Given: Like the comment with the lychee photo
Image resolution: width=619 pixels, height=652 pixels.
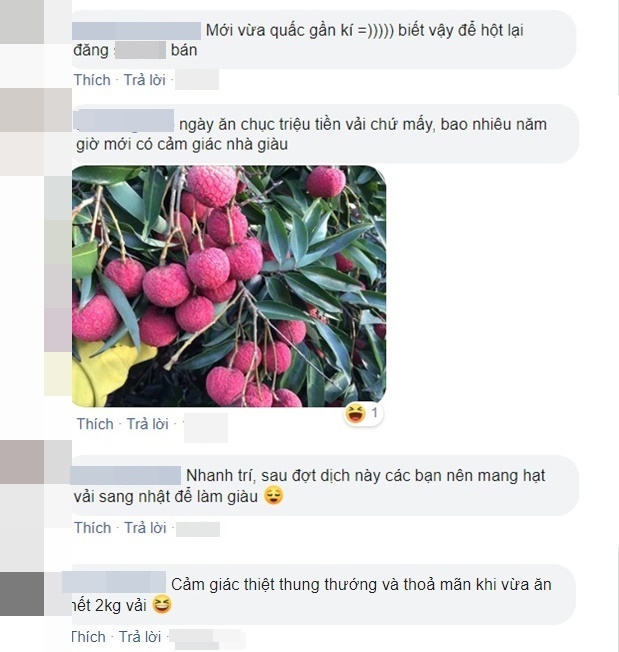Looking at the screenshot, I should coord(95,424).
